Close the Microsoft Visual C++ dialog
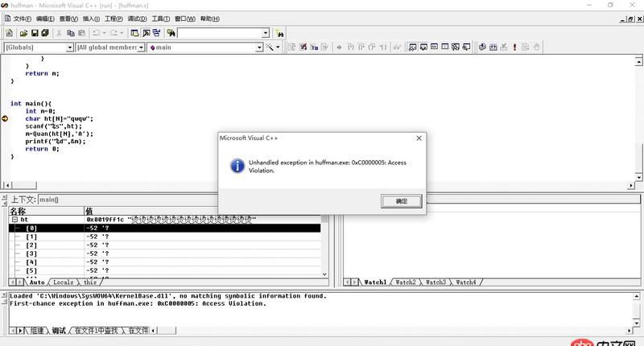The height and width of the screenshot is (346, 644). [419, 138]
